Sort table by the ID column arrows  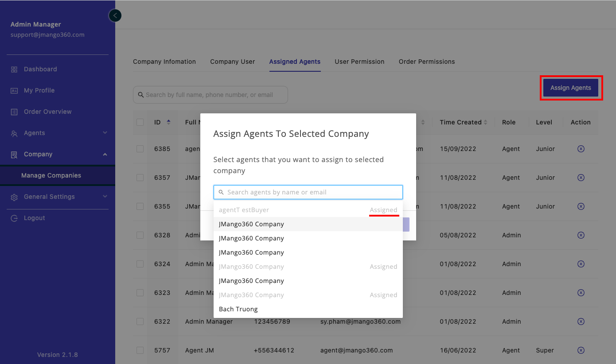pyautogui.click(x=168, y=122)
